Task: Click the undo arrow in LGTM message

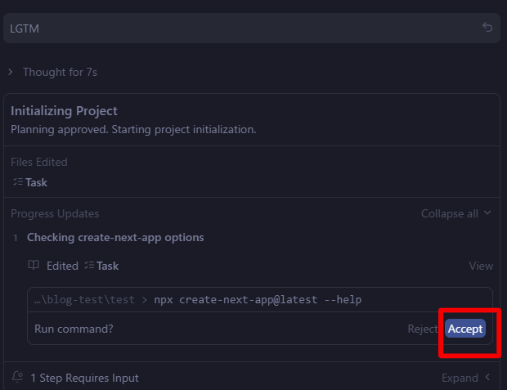Action: click(487, 27)
